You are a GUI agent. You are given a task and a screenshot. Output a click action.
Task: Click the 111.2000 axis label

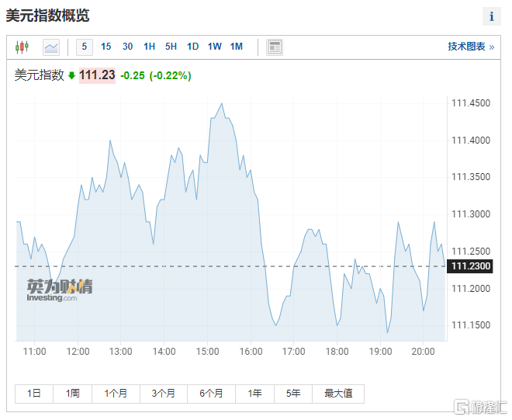(471, 289)
